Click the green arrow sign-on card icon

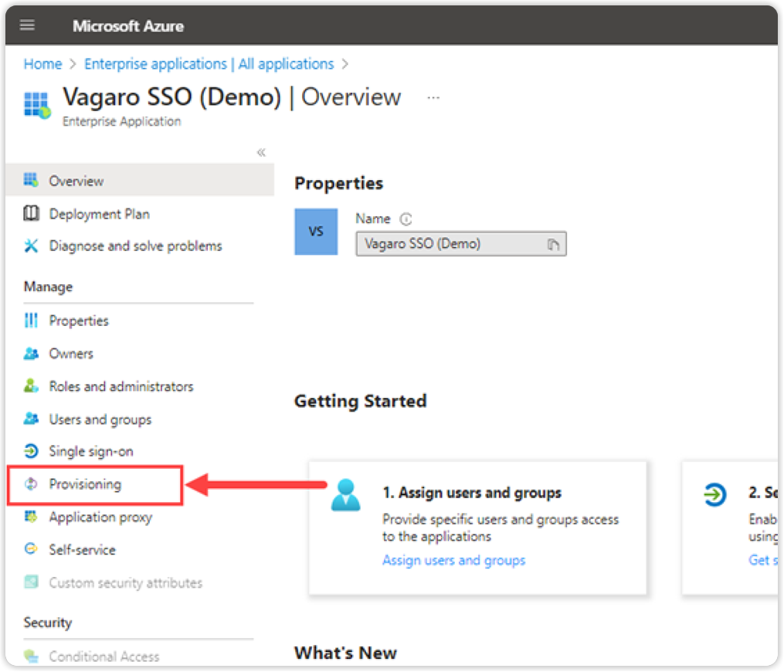point(715,494)
